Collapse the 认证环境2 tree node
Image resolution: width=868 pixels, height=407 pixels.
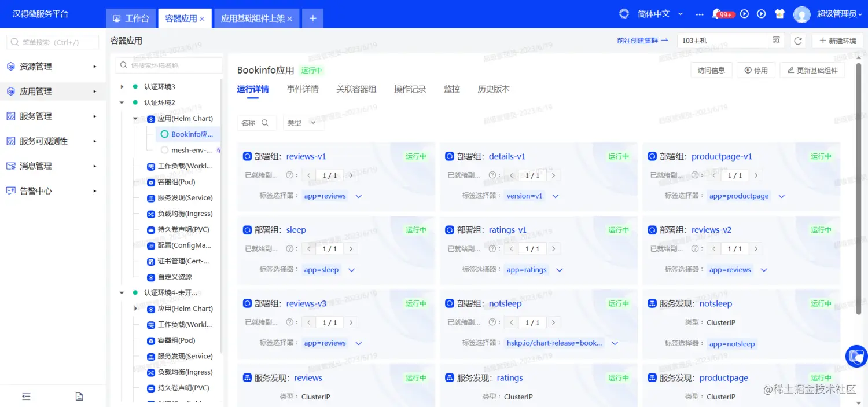[x=122, y=102]
